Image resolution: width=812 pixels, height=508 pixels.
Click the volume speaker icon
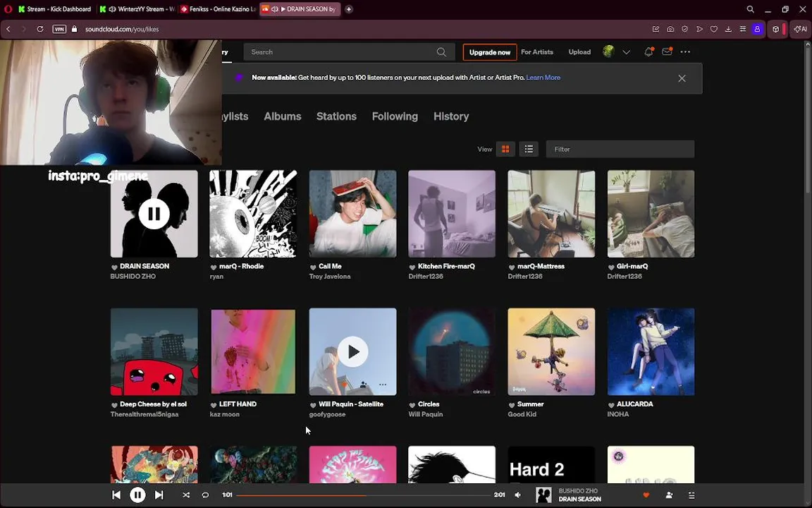tap(518, 495)
